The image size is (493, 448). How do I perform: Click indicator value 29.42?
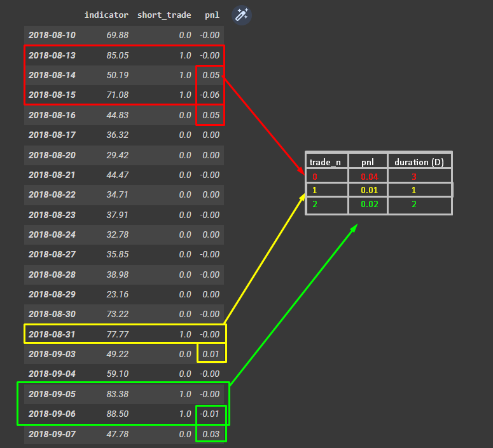pyautogui.click(x=118, y=155)
